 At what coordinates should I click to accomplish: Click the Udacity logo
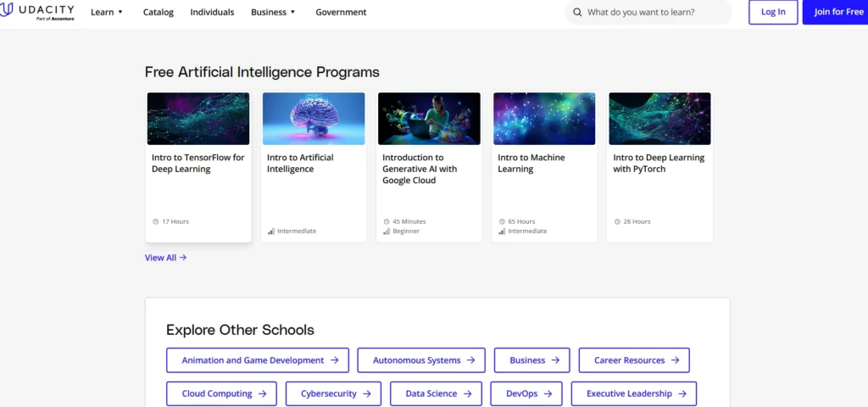click(x=37, y=12)
